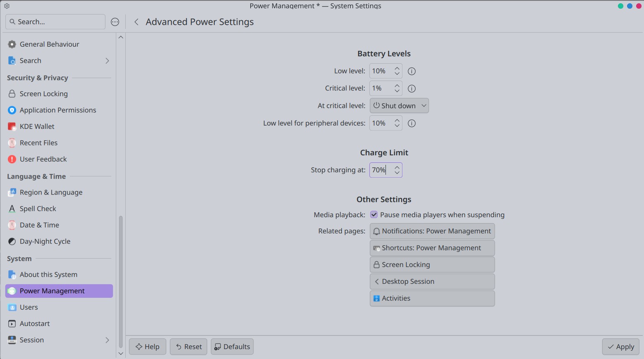Select About this System in sidebar
The image size is (644, 359).
(x=48, y=275)
